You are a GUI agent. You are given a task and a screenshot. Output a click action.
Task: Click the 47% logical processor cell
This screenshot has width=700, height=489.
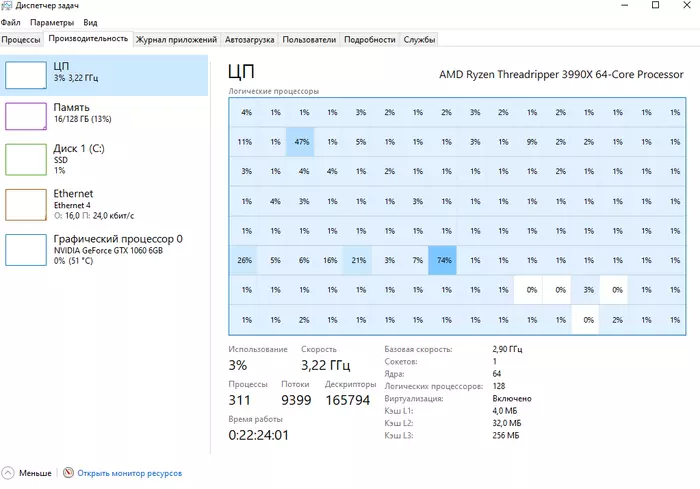(300, 142)
